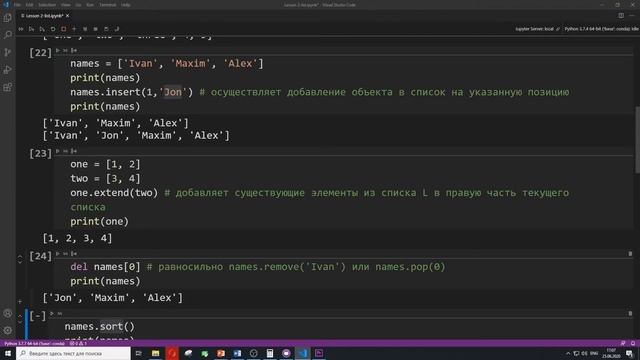
Task: Open the View menu
Action: (x=65, y=5)
